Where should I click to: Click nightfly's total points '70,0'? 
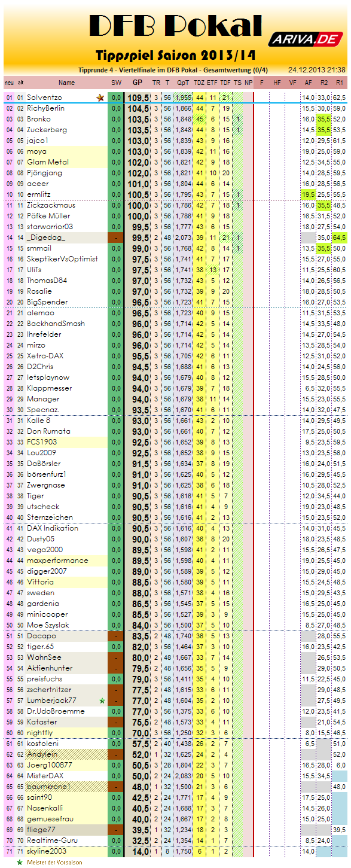[x=139, y=733]
